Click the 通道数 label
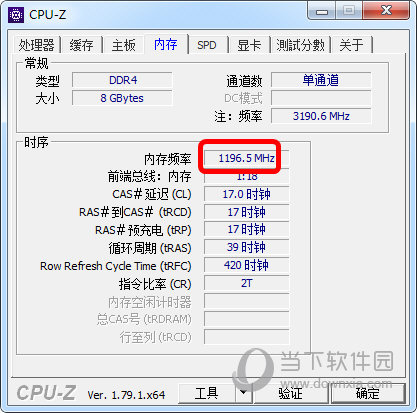The width and height of the screenshot is (417, 413). [244, 81]
